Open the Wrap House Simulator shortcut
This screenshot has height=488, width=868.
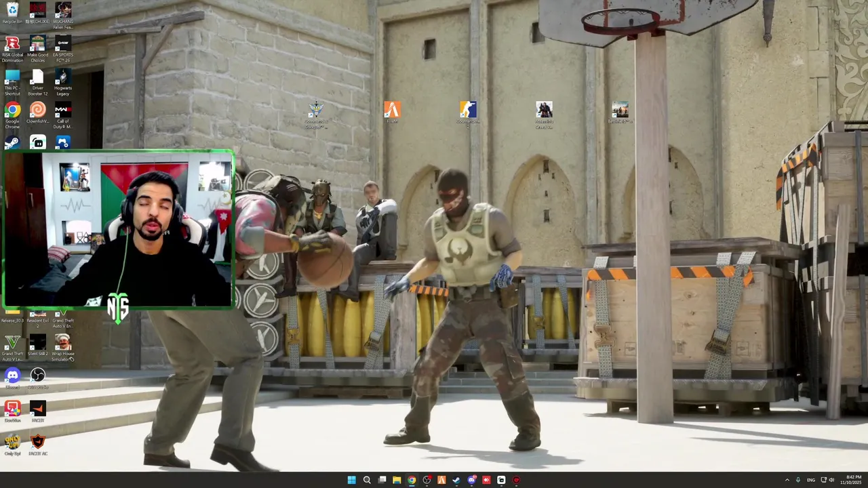tap(63, 347)
